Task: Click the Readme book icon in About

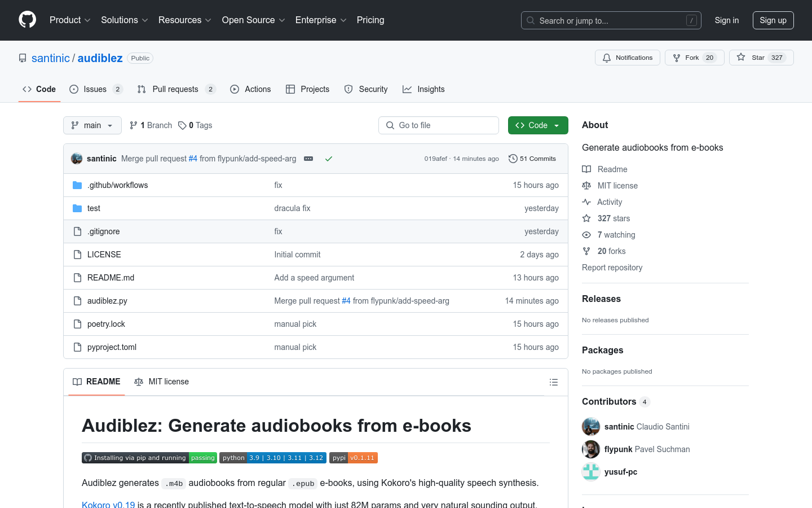Action: coord(586,169)
